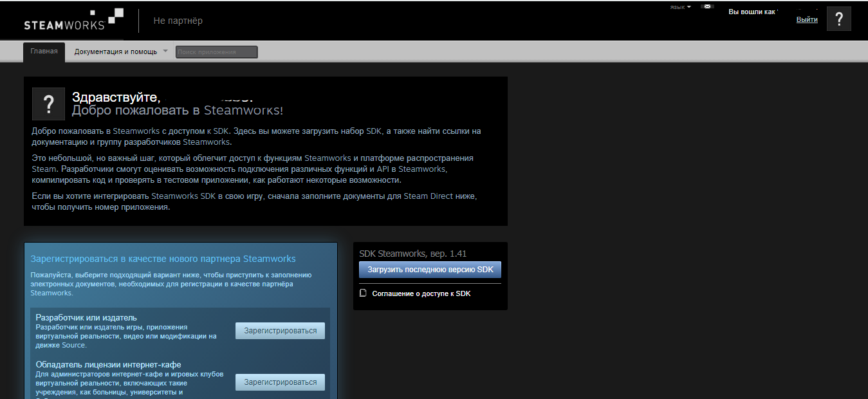Viewport: 868px width, 399px height.
Task: Follow the Steam Direct link in the welcome text
Action: click(427, 196)
